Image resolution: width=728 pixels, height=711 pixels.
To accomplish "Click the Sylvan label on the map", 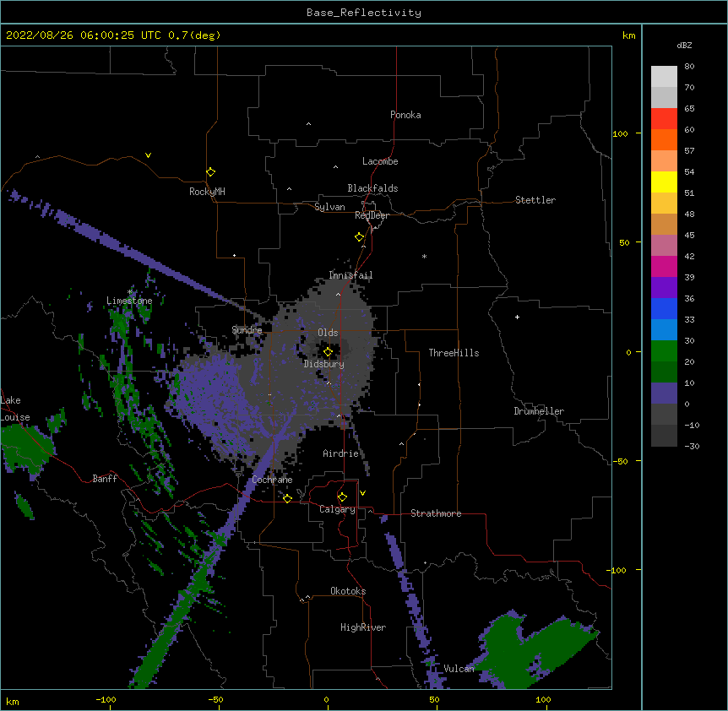I will [x=329, y=207].
